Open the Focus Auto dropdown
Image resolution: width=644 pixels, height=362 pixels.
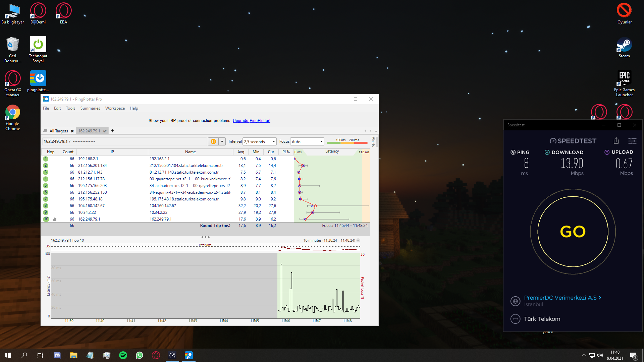(307, 141)
